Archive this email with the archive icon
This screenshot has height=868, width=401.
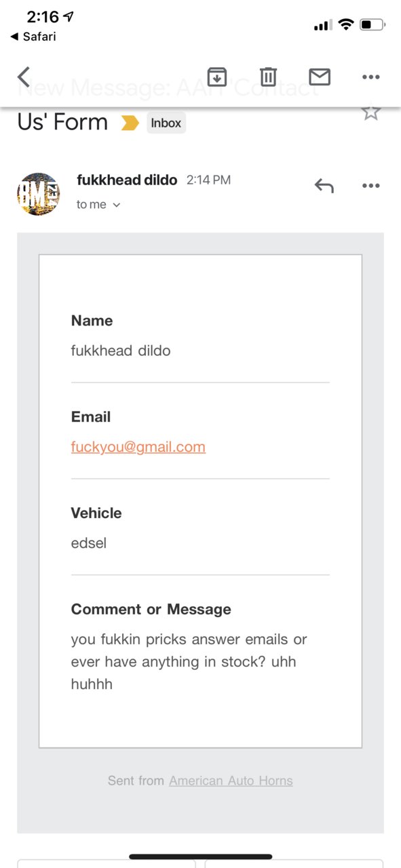217,77
